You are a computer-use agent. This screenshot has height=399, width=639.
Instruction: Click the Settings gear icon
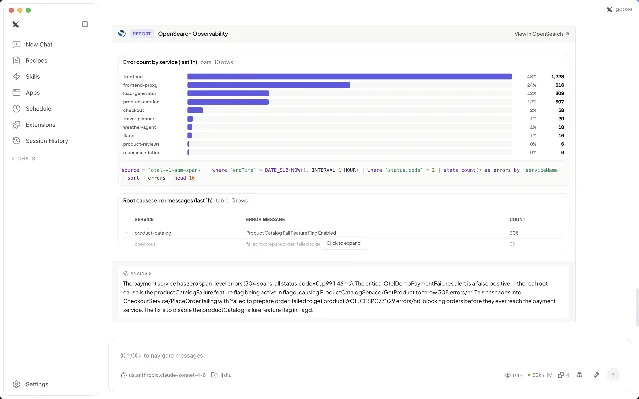click(x=16, y=384)
